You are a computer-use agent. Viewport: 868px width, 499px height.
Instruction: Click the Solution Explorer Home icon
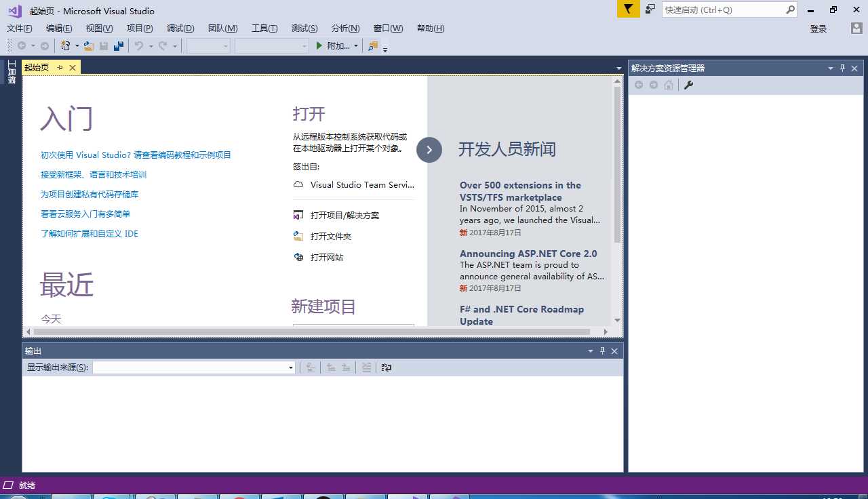click(669, 85)
